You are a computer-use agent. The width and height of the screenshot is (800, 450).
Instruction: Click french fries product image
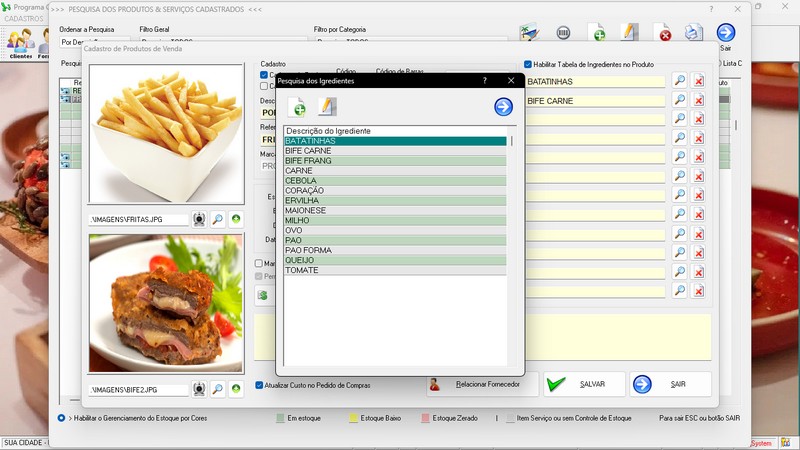tap(166, 134)
